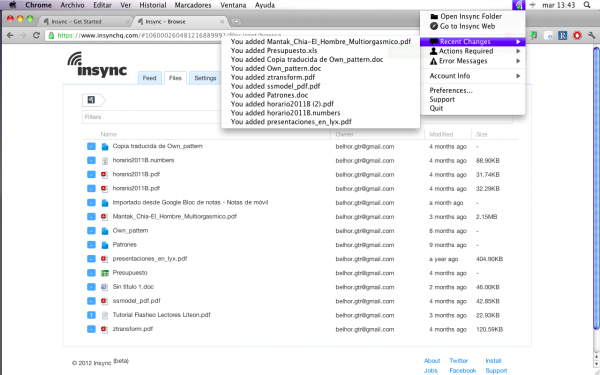The width and height of the screenshot is (600, 375).
Task: Open the Facebook footer link
Action: (x=463, y=370)
